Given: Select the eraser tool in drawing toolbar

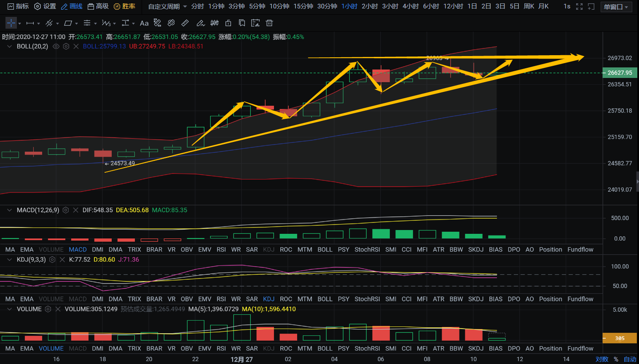Looking at the screenshot, I should point(171,23).
